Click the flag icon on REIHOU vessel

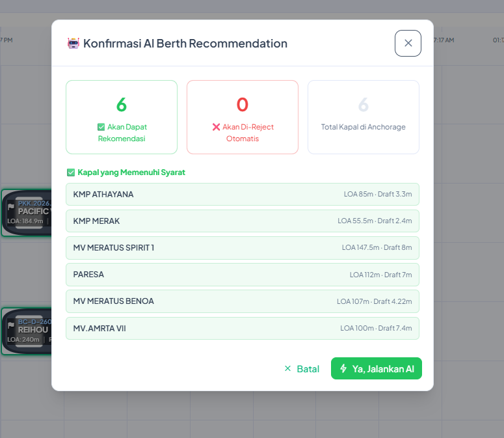coord(11,325)
